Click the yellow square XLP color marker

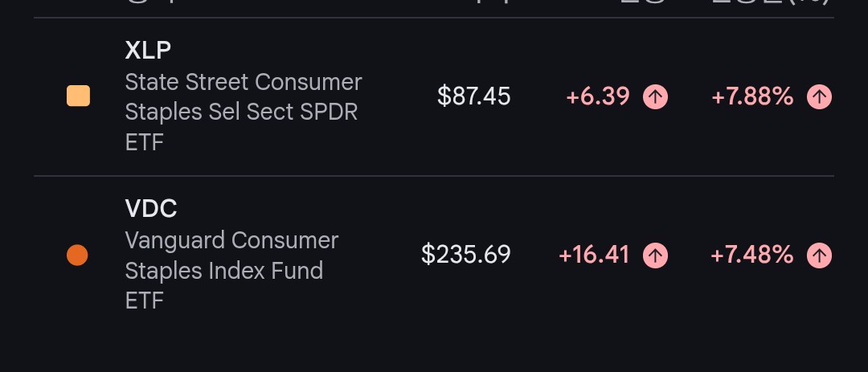click(x=78, y=96)
